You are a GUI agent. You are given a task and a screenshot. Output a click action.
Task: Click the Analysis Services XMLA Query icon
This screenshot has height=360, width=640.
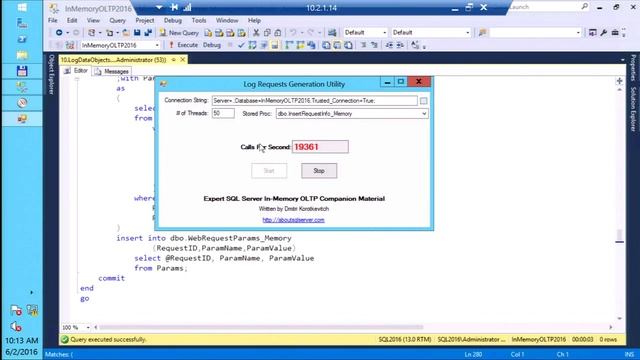pos(241,33)
